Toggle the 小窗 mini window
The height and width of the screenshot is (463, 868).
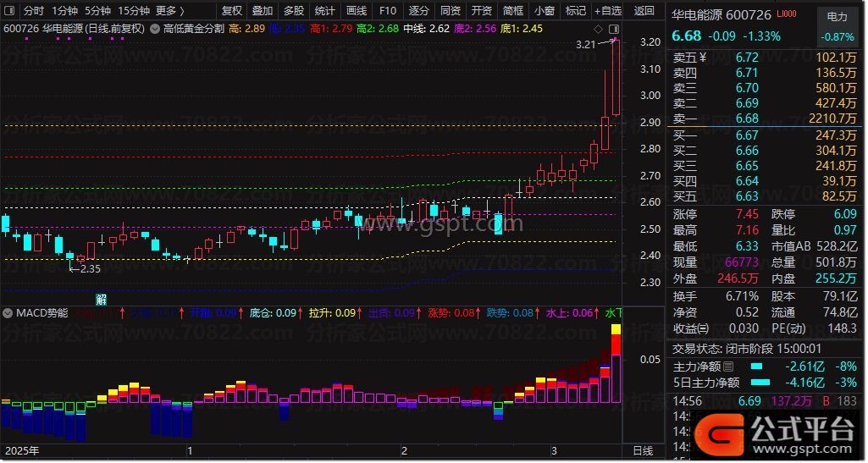545,11
